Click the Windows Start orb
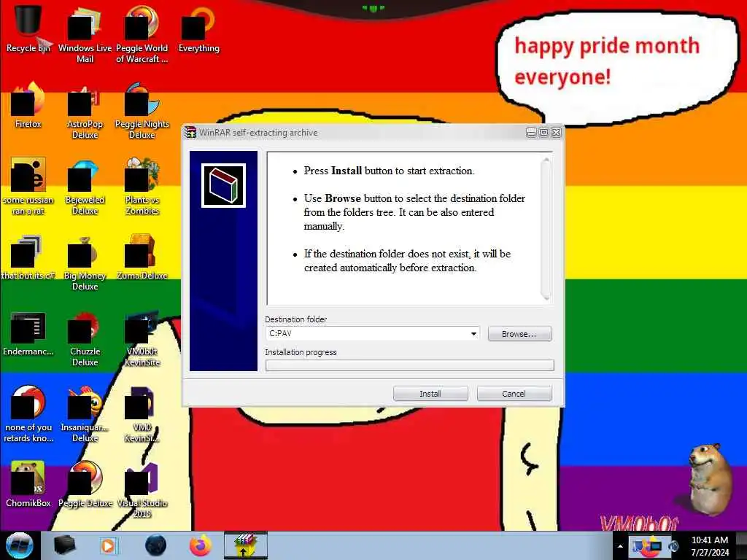The width and height of the screenshot is (747, 560). [x=20, y=545]
